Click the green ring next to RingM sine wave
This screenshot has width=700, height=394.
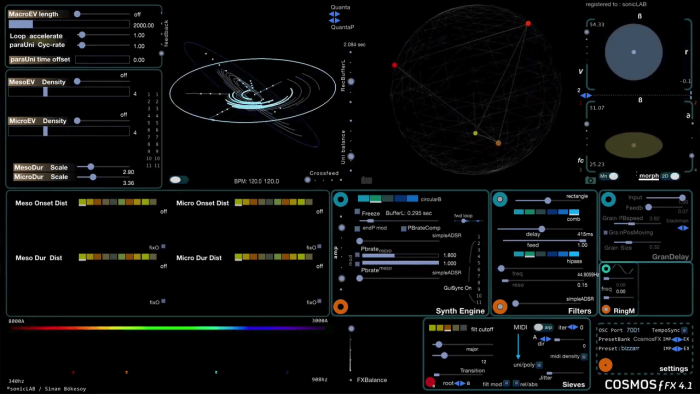(x=606, y=269)
